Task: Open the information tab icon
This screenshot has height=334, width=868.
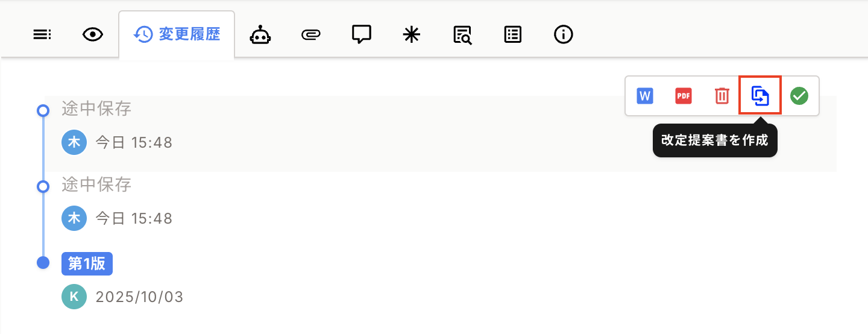Action: pyautogui.click(x=563, y=35)
